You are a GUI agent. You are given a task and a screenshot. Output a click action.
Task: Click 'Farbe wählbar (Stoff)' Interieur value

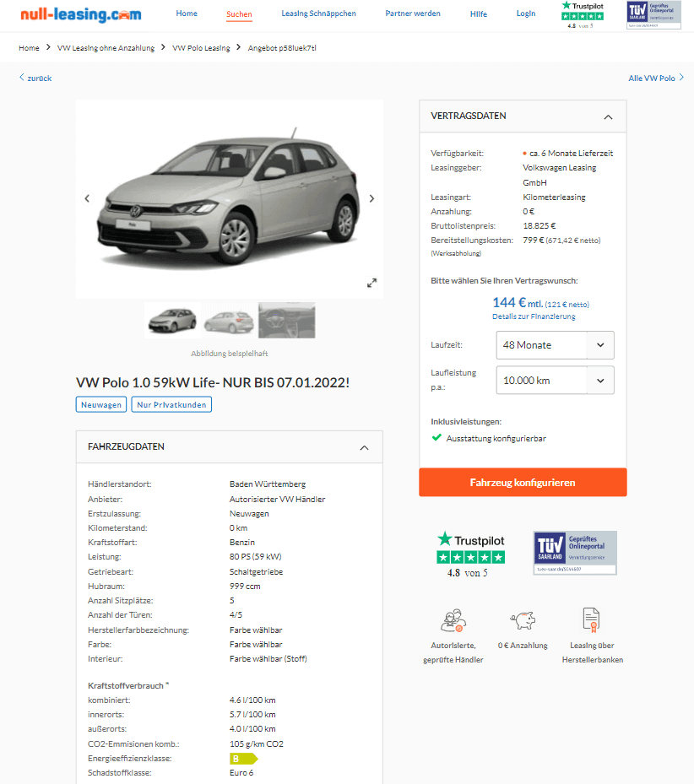268,659
